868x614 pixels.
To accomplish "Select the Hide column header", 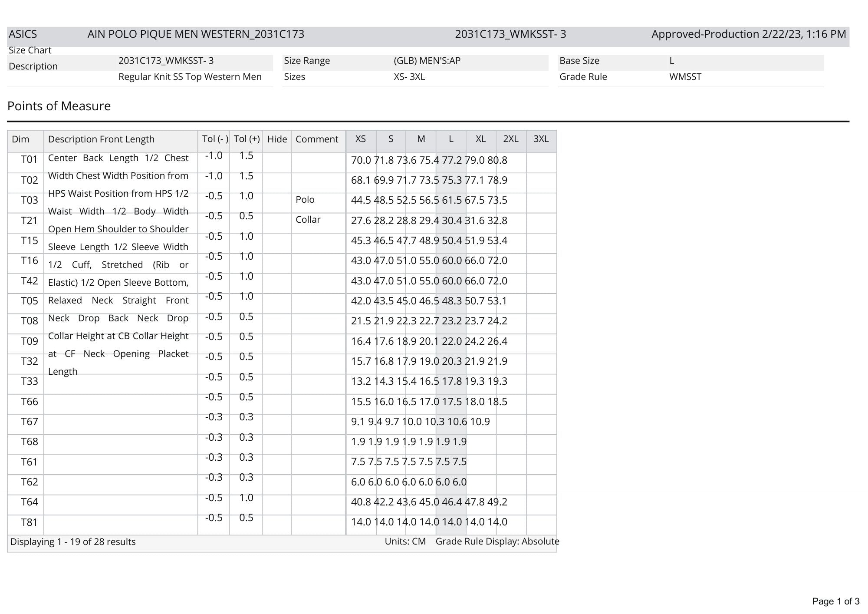I will tap(277, 139).
